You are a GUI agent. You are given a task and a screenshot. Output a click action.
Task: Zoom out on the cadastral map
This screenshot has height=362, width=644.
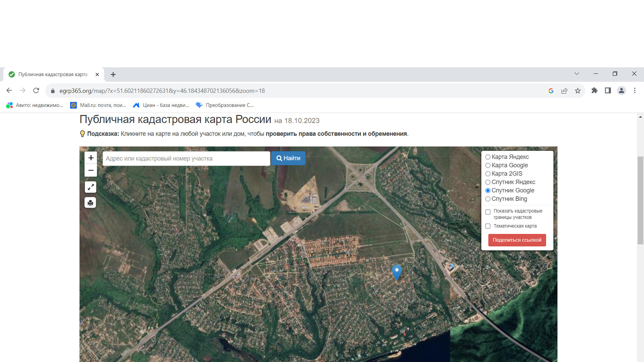click(91, 170)
